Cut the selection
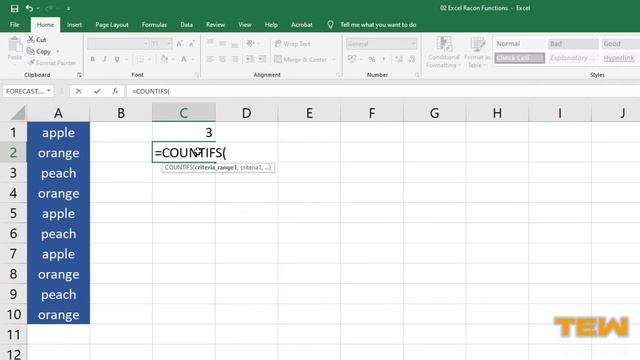Screen dimensions: 640x360 pyautogui.click(x=37, y=40)
